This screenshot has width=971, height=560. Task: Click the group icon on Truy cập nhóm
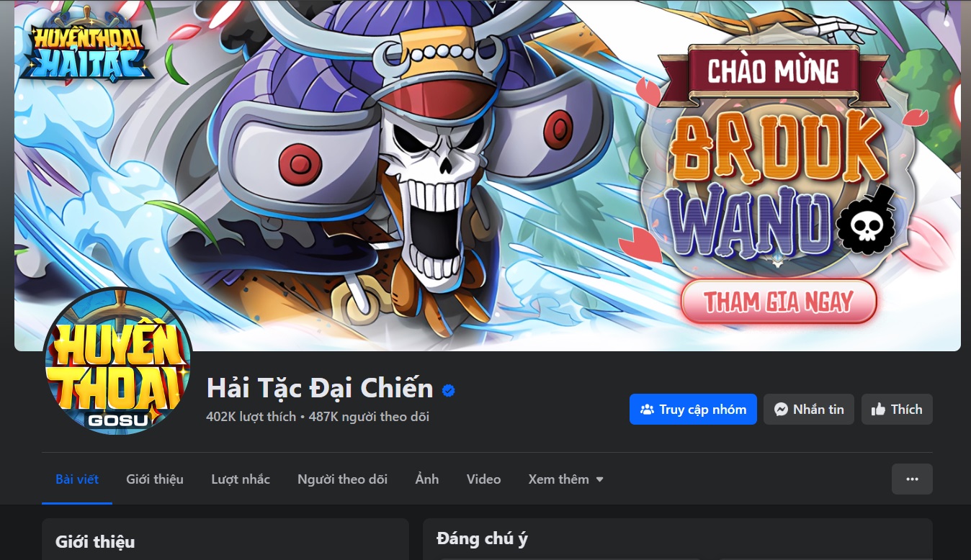(647, 409)
